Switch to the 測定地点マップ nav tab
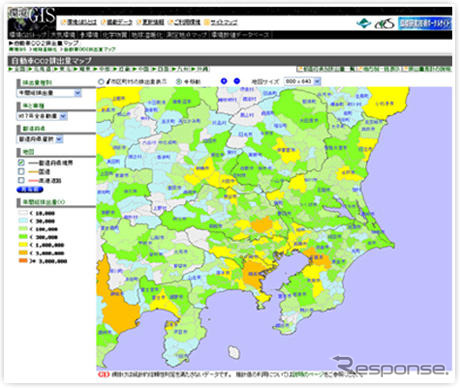This screenshot has height=388, width=460. coord(187,35)
